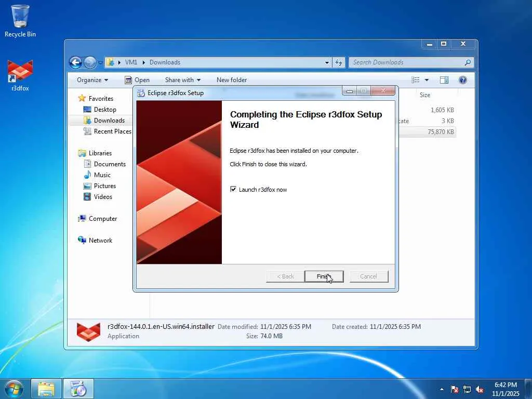Toggle the preview pane icon
Screen dimensions: 532x399
[x=444, y=80]
